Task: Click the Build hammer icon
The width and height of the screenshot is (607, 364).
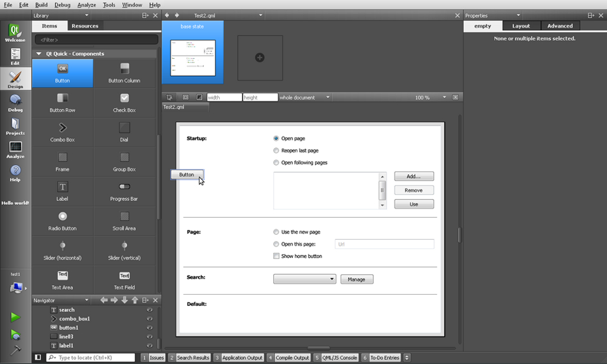Action: click(15, 350)
